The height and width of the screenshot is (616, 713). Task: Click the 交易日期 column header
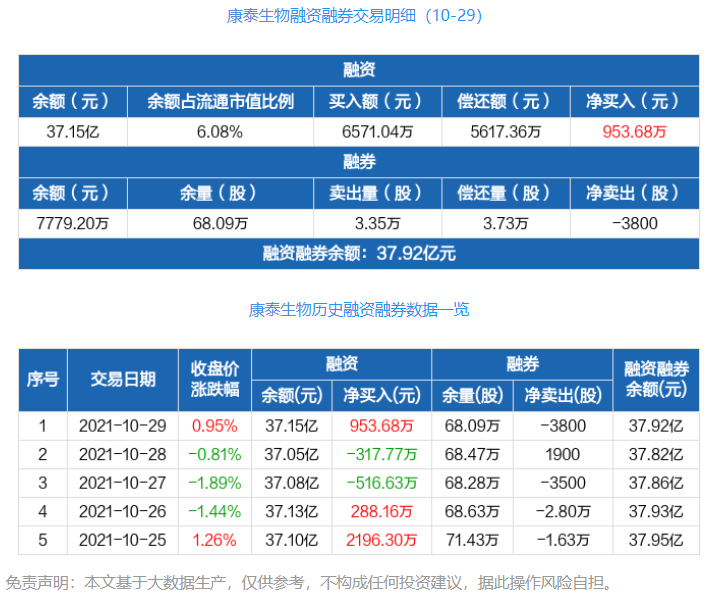123,380
